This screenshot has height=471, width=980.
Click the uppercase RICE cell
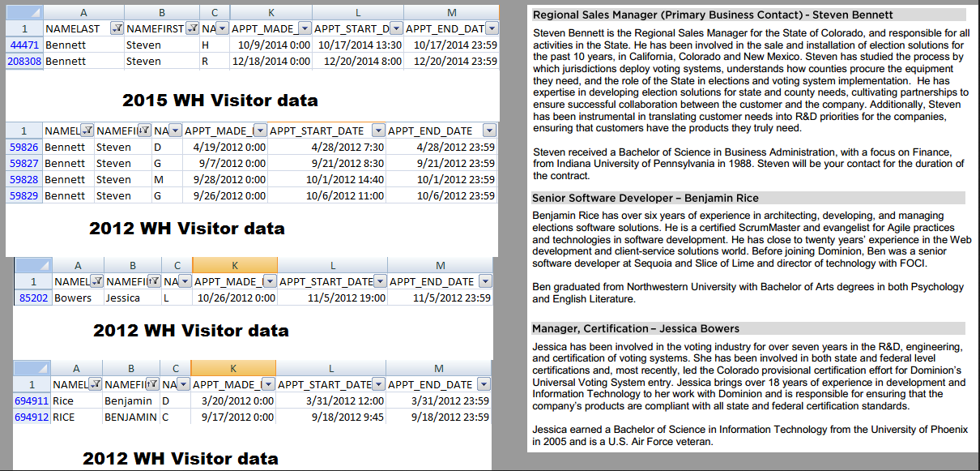(77, 417)
